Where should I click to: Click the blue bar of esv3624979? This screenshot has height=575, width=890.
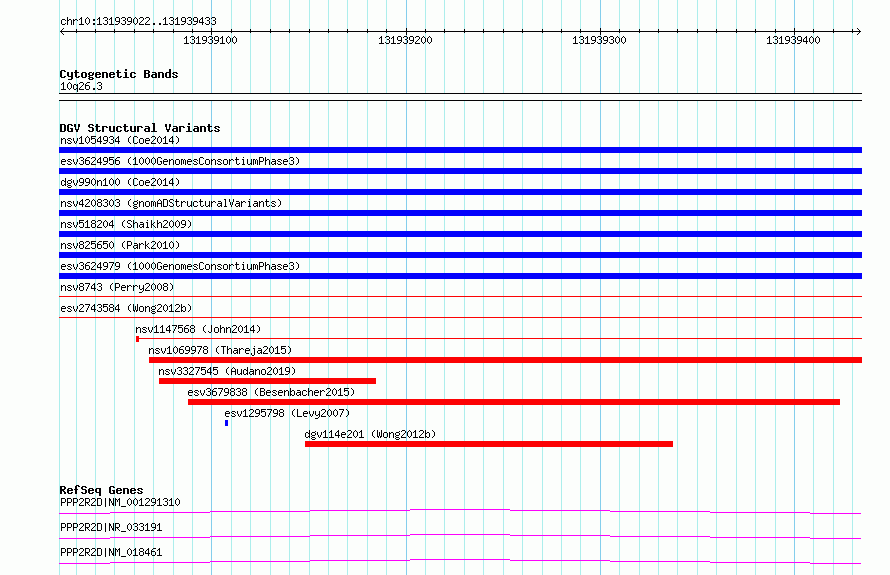point(460,276)
